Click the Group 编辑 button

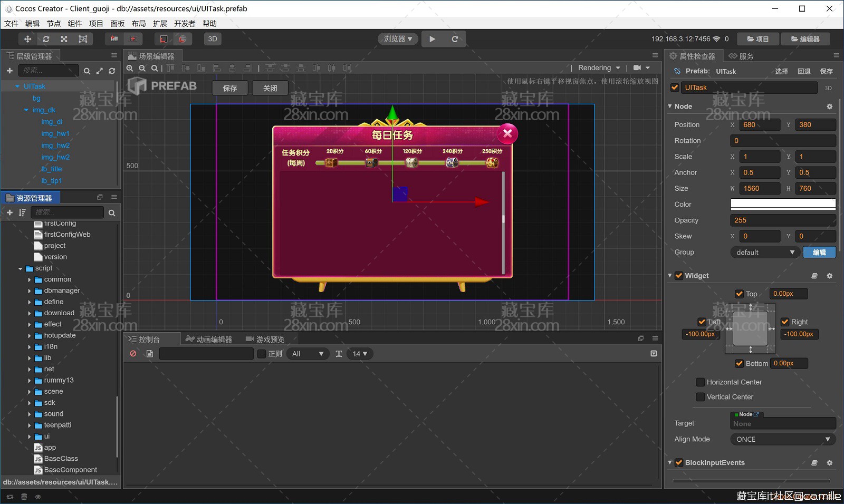(x=819, y=253)
